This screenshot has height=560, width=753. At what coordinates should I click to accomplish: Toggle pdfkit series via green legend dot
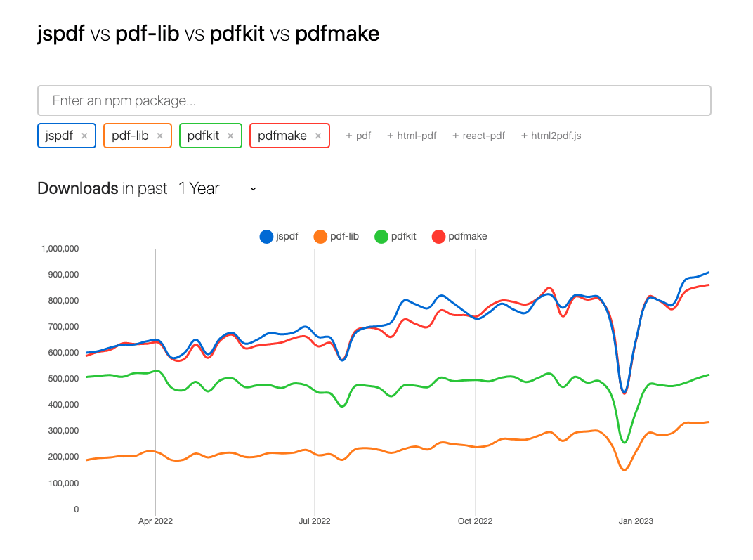[381, 237]
